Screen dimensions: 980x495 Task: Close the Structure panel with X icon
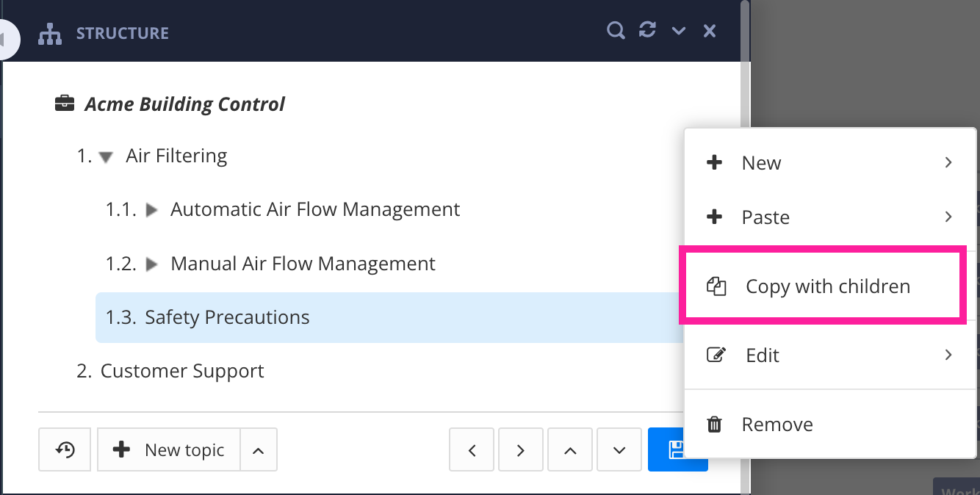click(710, 31)
